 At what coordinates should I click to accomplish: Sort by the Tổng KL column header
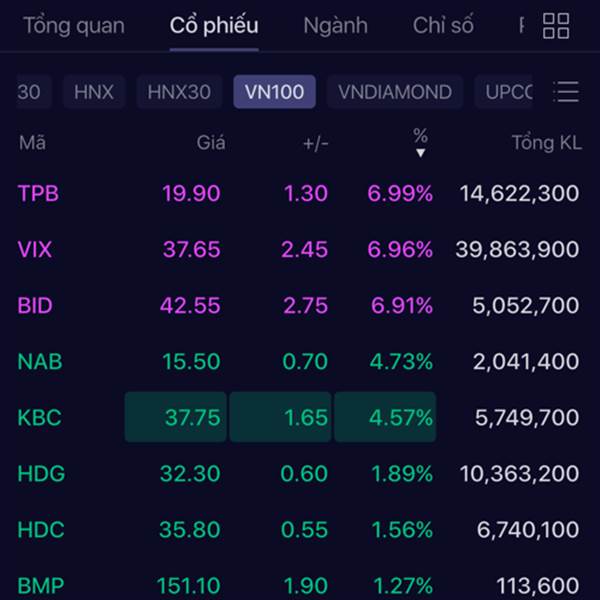547,143
